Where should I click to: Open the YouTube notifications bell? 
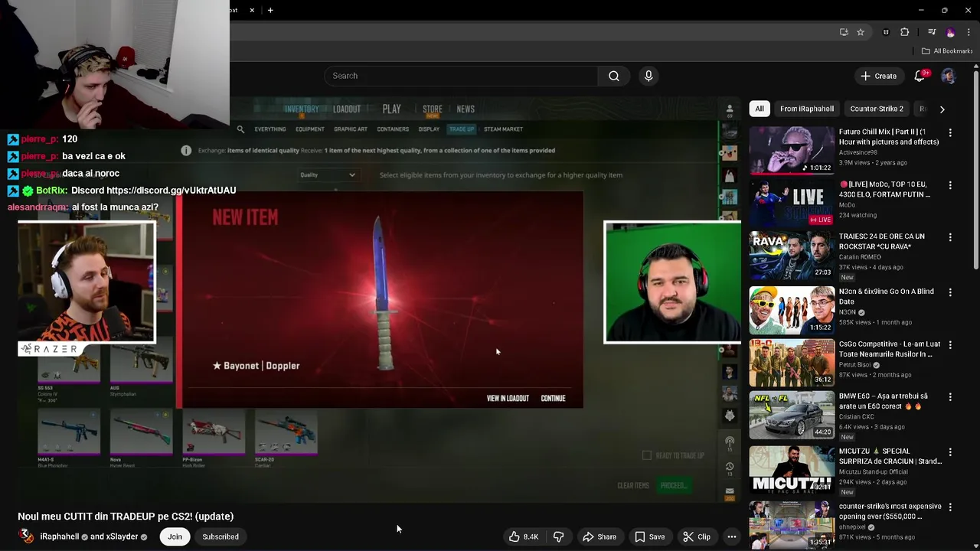pyautogui.click(x=920, y=76)
